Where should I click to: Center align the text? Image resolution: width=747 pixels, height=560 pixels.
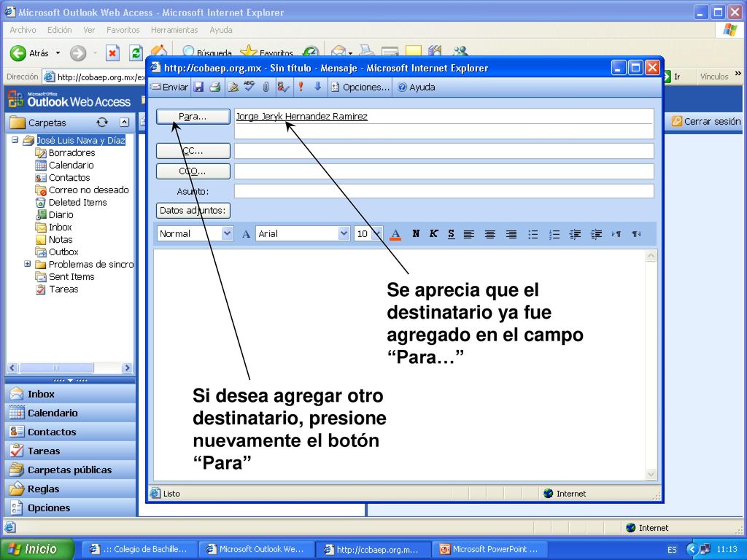point(490,234)
